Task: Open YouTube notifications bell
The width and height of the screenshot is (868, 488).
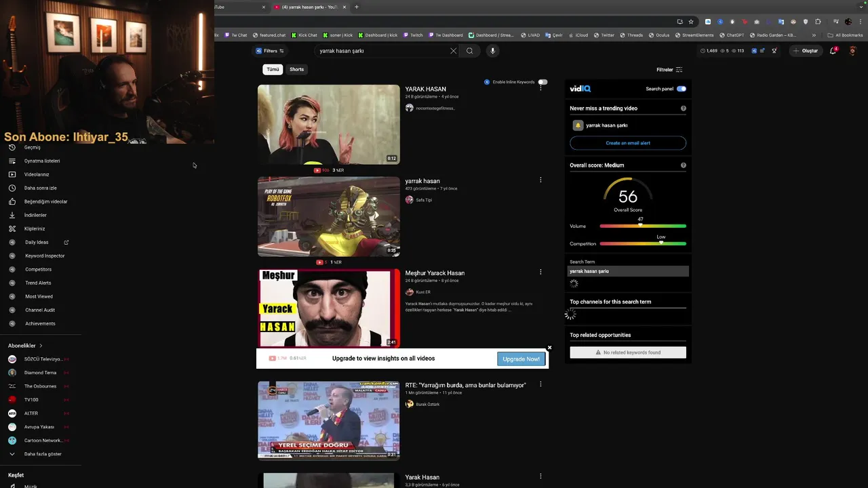Action: (x=833, y=51)
